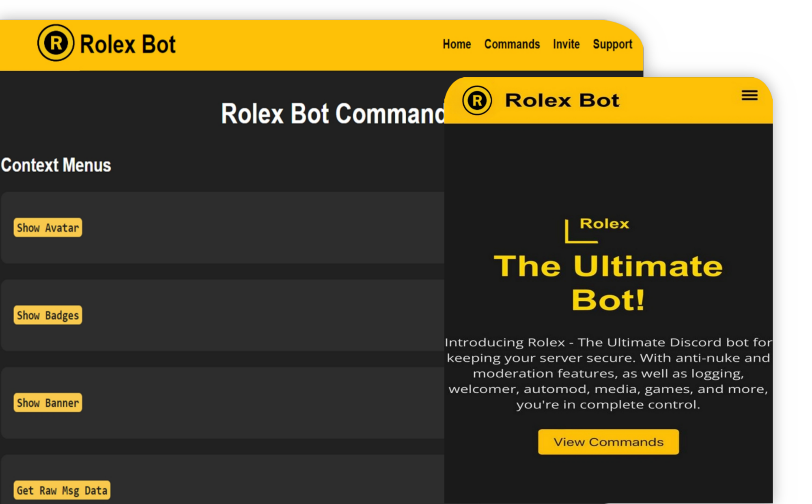Select the Show Avatar command tag

pyautogui.click(x=48, y=228)
